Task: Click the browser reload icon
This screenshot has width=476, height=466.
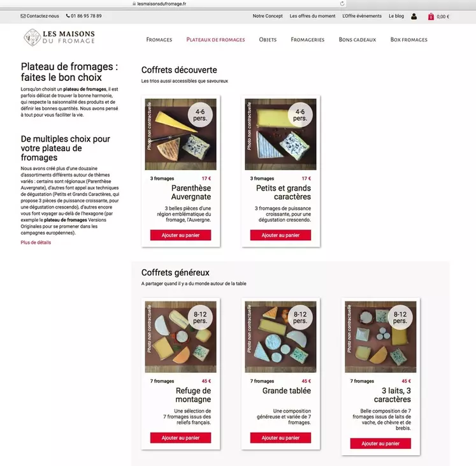Action: pyautogui.click(x=342, y=4)
